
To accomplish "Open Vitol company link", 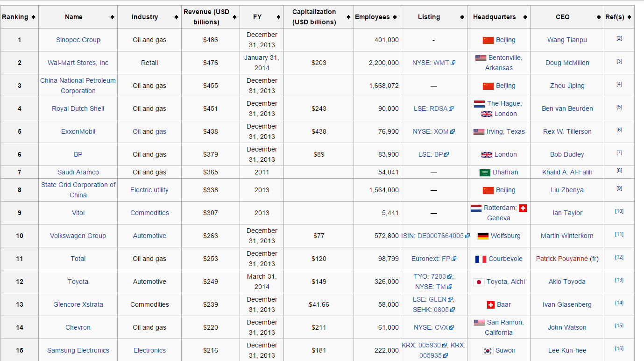I will 78,213.
